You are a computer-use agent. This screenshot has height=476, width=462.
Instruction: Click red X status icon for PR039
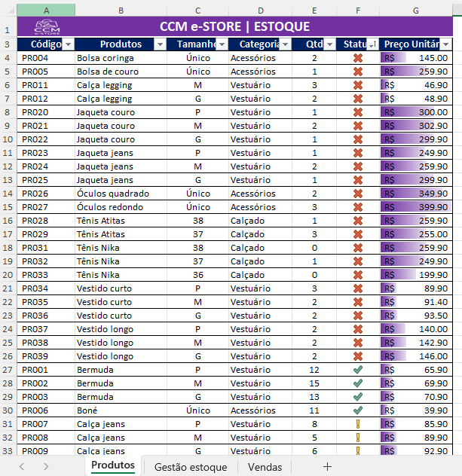click(358, 356)
